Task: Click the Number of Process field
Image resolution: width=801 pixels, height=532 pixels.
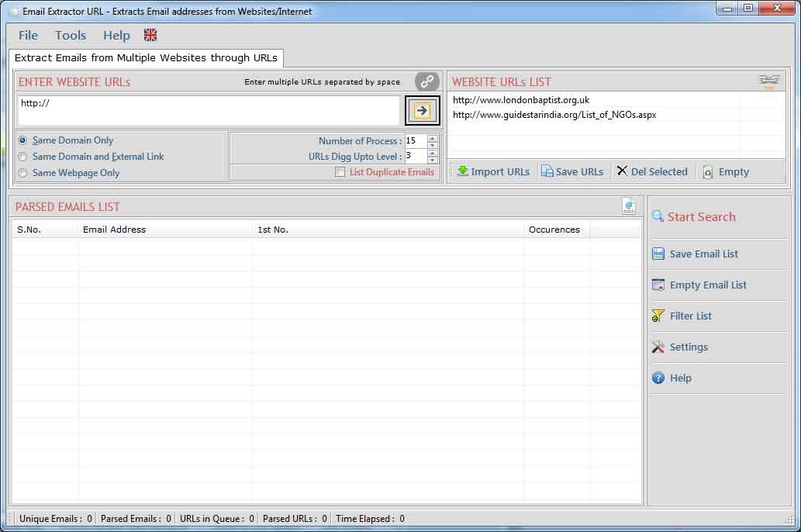Action: 416,141
